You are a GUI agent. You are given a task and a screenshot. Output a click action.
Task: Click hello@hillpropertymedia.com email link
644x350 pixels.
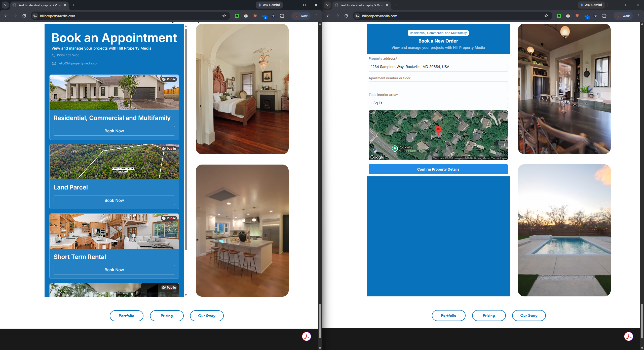pyautogui.click(x=78, y=63)
